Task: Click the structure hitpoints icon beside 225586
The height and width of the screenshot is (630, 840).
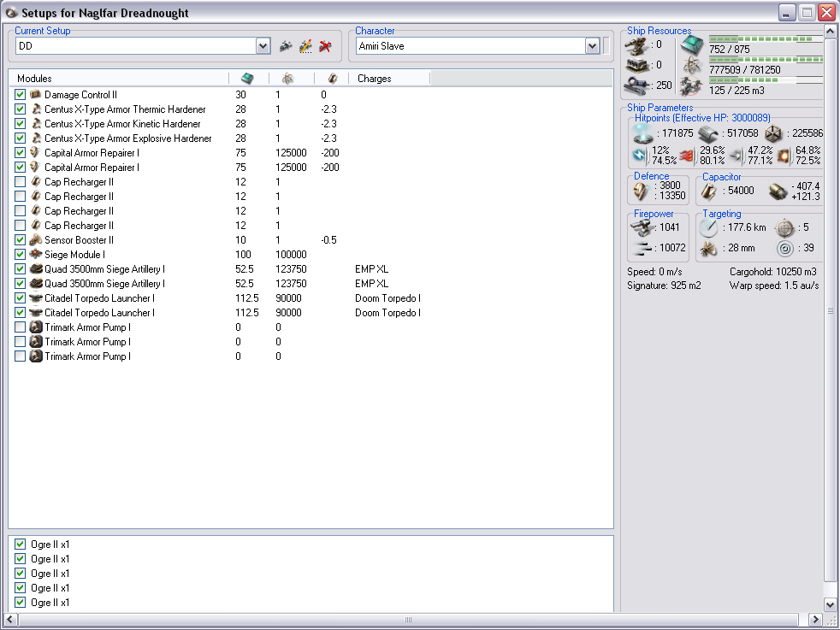Action: pos(773,133)
